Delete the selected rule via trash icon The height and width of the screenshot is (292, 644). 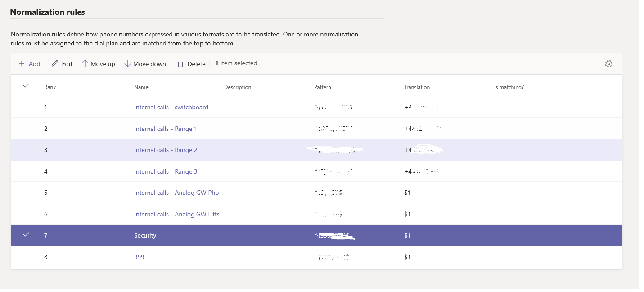191,63
